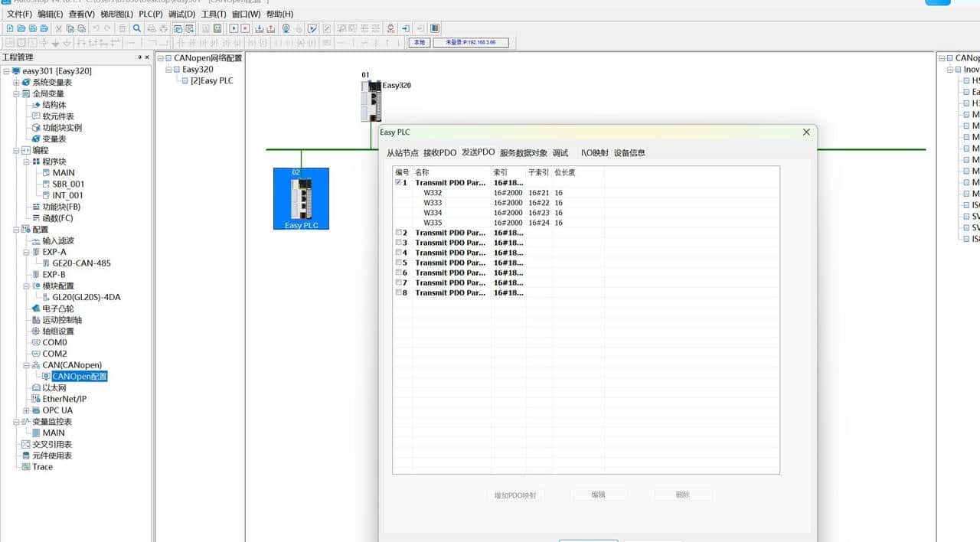This screenshot has width=980, height=542.
Task: Click the Easy320 master device icon
Action: tap(371, 101)
